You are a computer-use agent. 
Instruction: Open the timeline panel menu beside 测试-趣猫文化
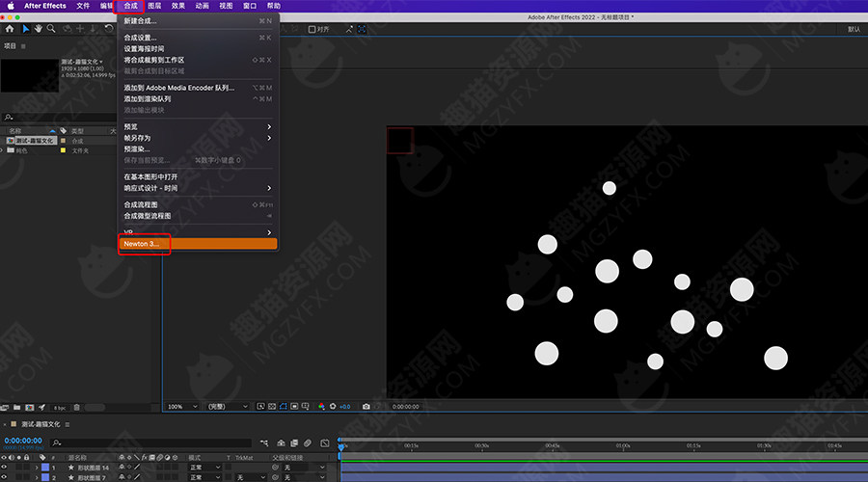pyautogui.click(x=68, y=424)
